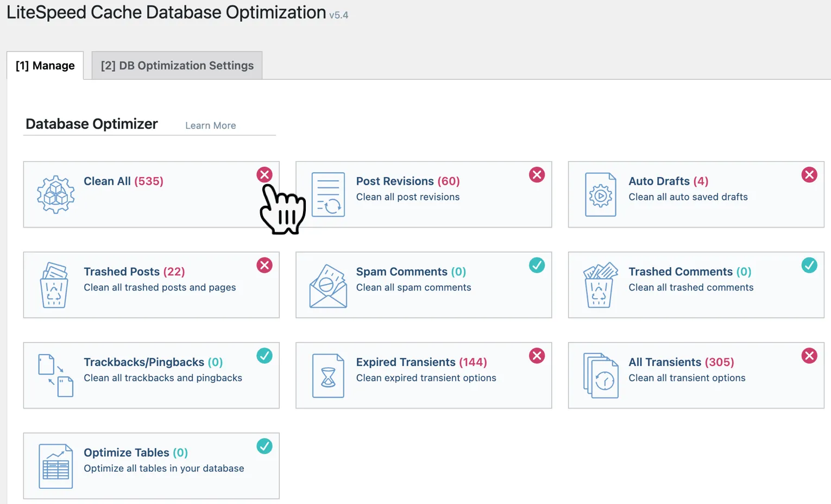Click green check on Trackbacks/Pingbacks card

click(265, 356)
